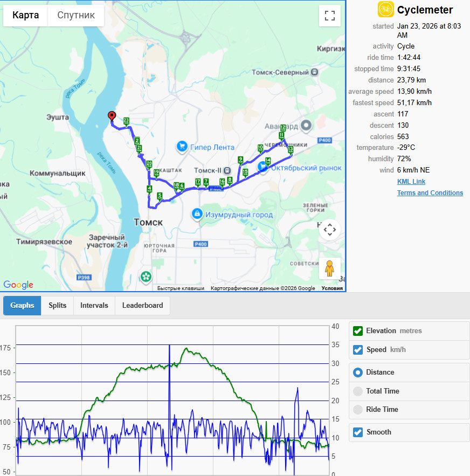Click the Томск-Северный station icon

(315, 72)
